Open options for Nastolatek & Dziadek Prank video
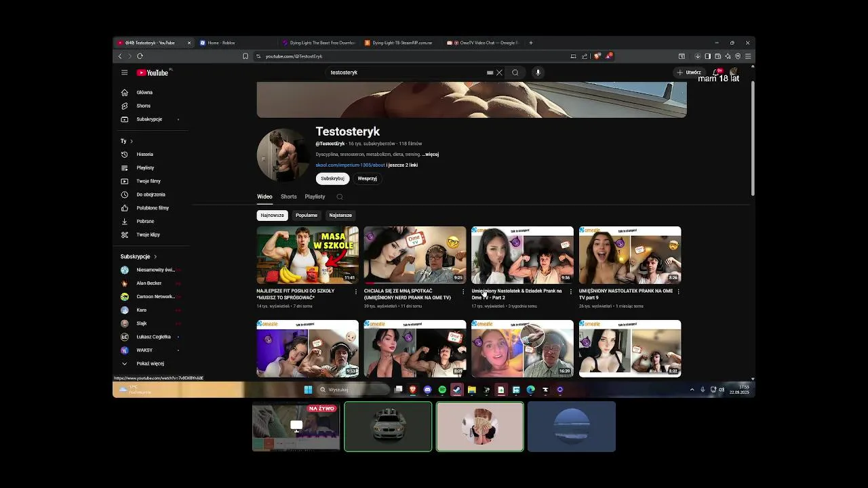868x488 pixels. [571, 291]
